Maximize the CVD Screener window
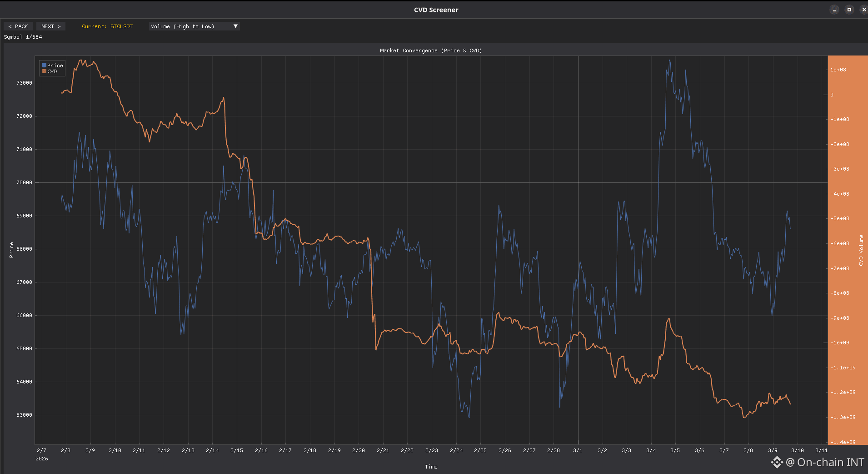This screenshot has height=474, width=868. point(849,10)
